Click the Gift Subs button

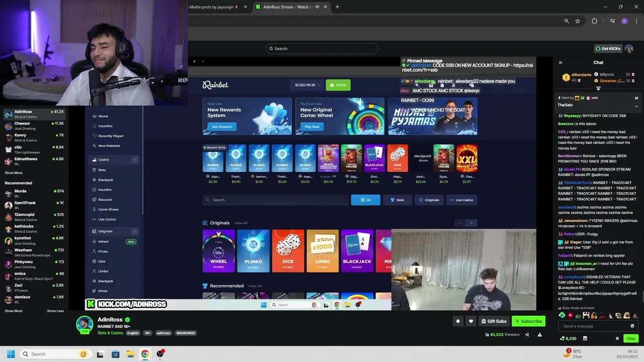494,321
